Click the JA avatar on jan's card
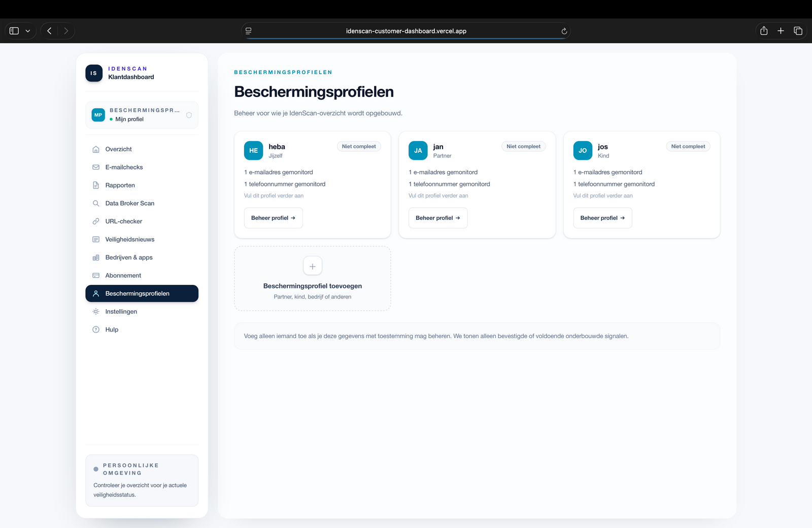812x528 pixels. click(418, 150)
